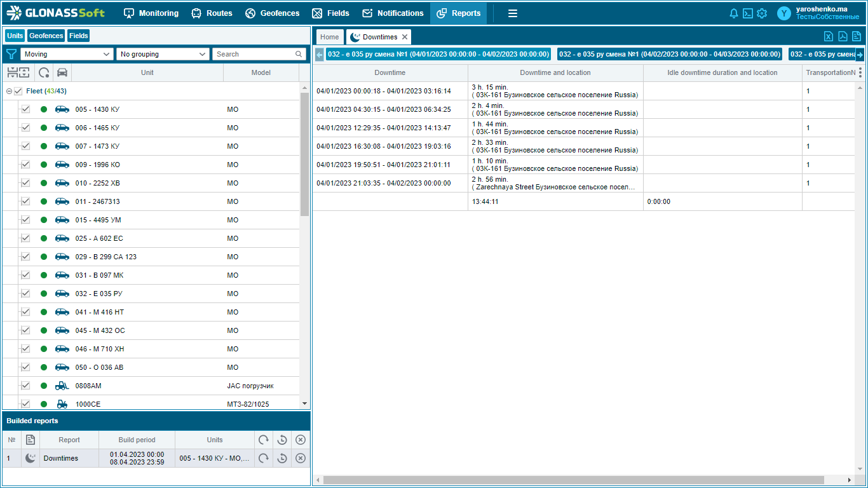This screenshot has width=868, height=488.
Task: Switch to the Home tab
Action: [329, 37]
